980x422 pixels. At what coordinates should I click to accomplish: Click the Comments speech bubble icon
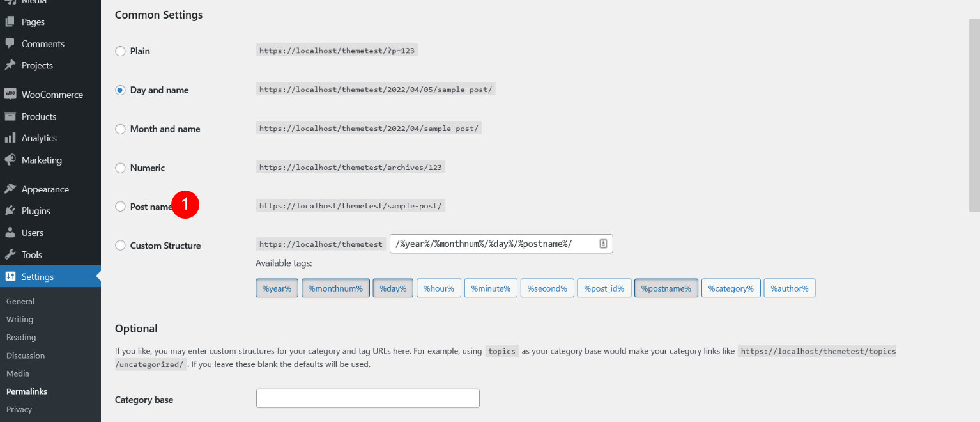pos(10,43)
